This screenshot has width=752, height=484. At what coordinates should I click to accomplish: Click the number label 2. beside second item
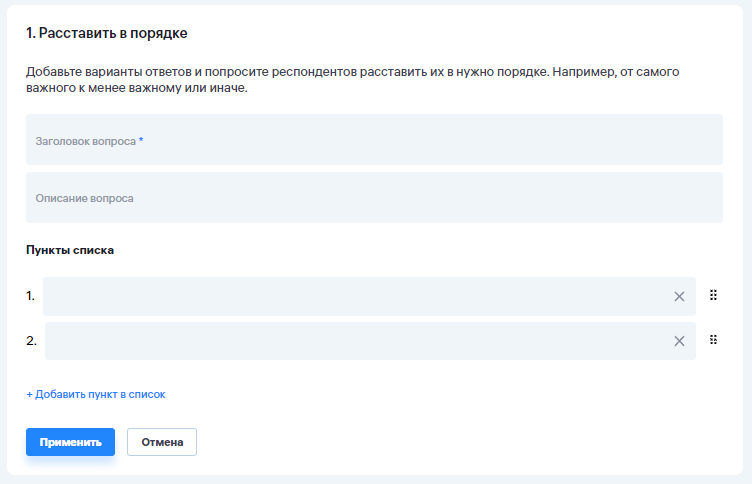(31, 341)
